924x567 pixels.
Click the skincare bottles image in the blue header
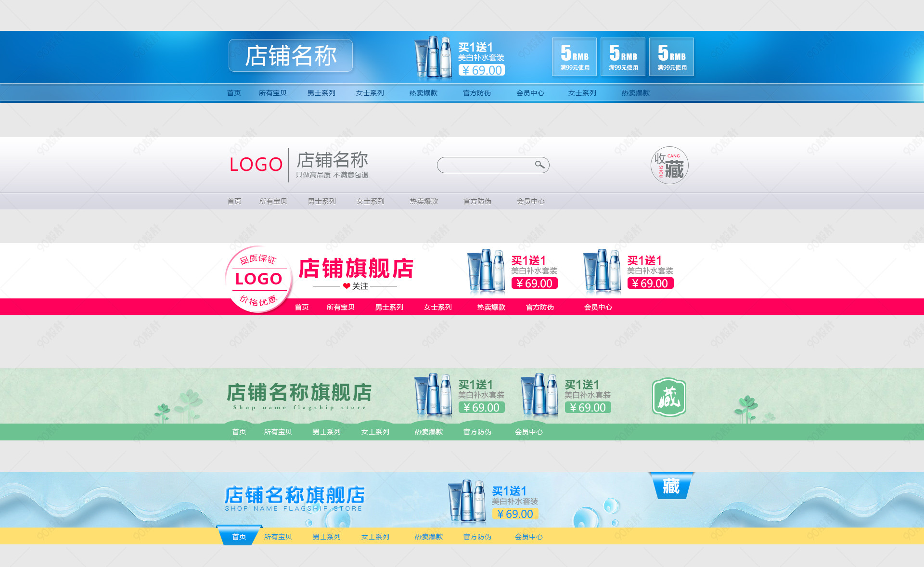pyautogui.click(x=432, y=57)
